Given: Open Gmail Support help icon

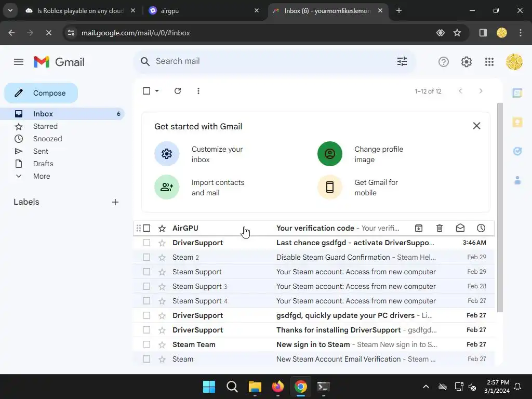Looking at the screenshot, I should point(444,62).
